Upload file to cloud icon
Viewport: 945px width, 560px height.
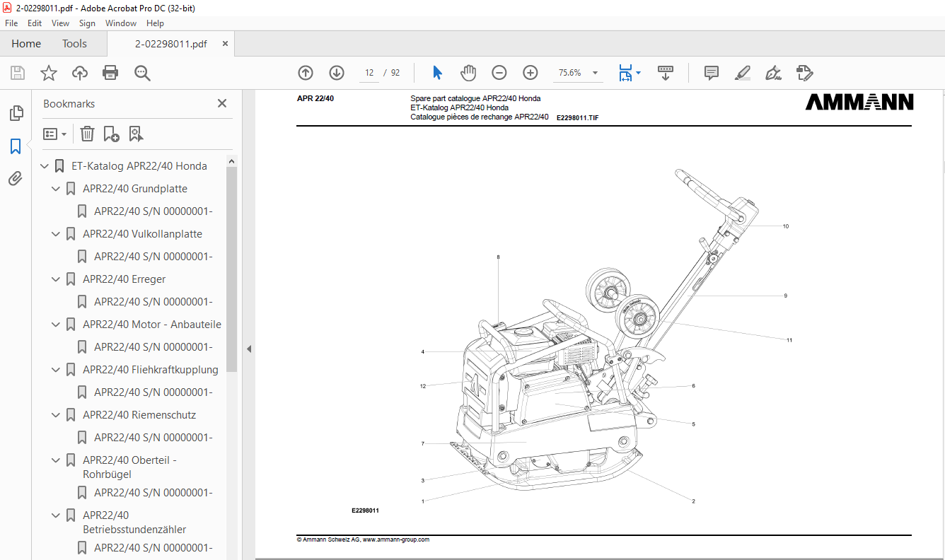pos(80,73)
